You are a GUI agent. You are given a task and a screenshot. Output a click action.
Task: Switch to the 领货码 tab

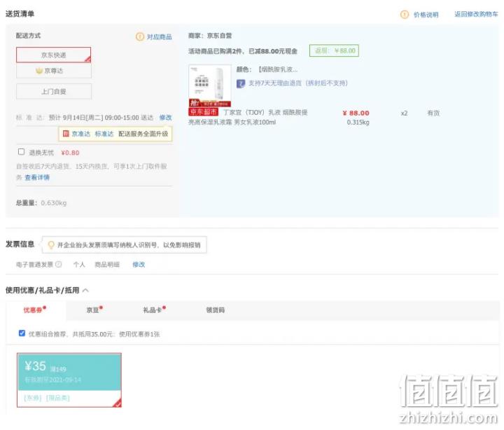(x=215, y=310)
